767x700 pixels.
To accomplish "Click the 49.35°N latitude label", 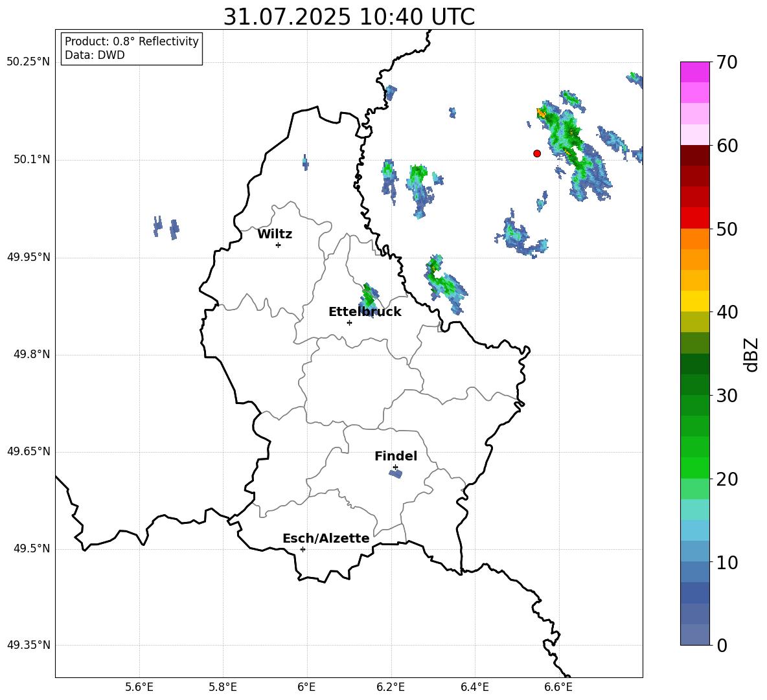I will tap(28, 645).
